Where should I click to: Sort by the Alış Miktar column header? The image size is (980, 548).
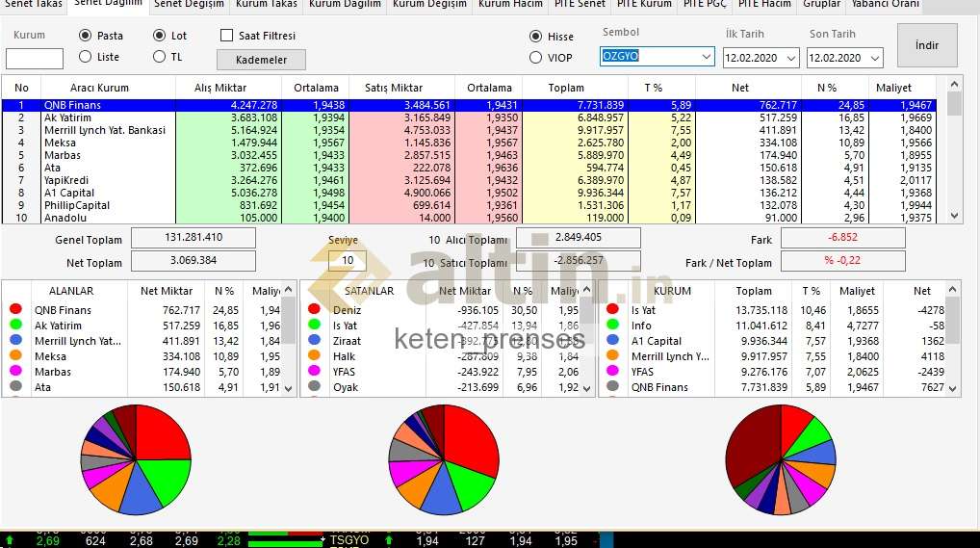(220, 88)
